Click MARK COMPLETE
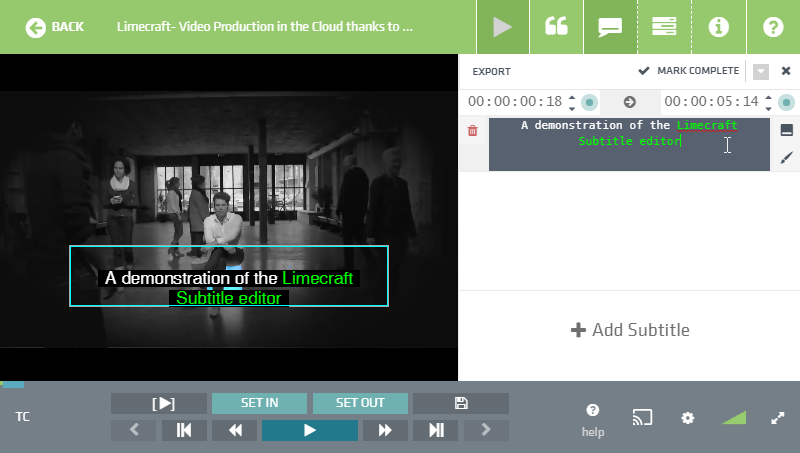Image resolution: width=800 pixels, height=453 pixels. 689,71
